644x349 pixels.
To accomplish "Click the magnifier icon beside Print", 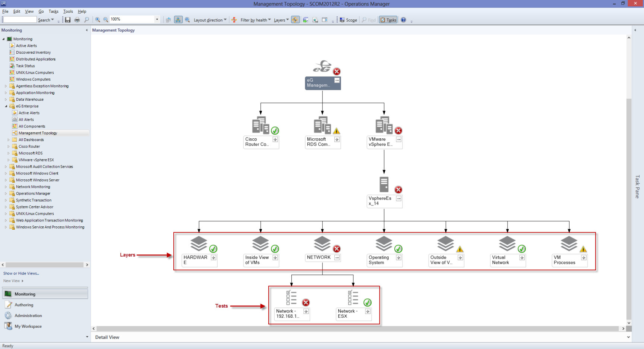I will point(86,20).
